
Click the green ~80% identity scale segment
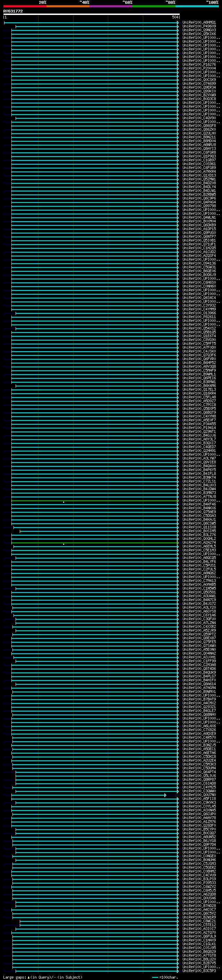[x=154, y=6]
